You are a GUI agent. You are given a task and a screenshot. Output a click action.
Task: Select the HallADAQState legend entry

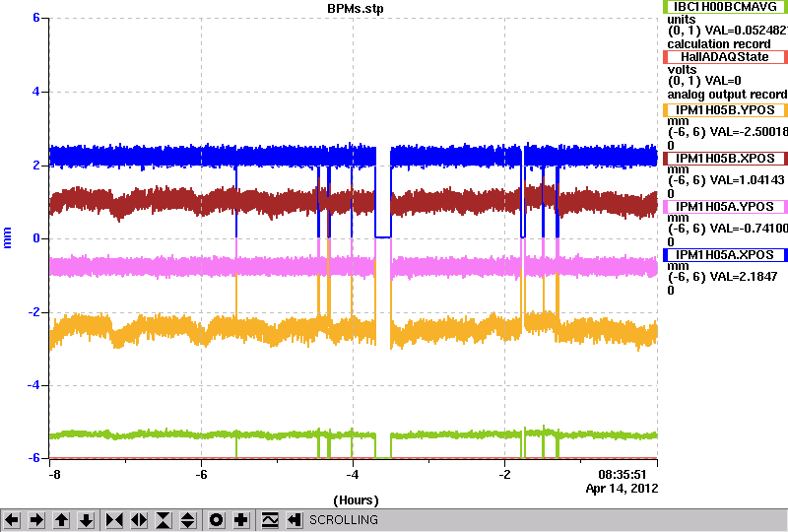[x=725, y=57]
